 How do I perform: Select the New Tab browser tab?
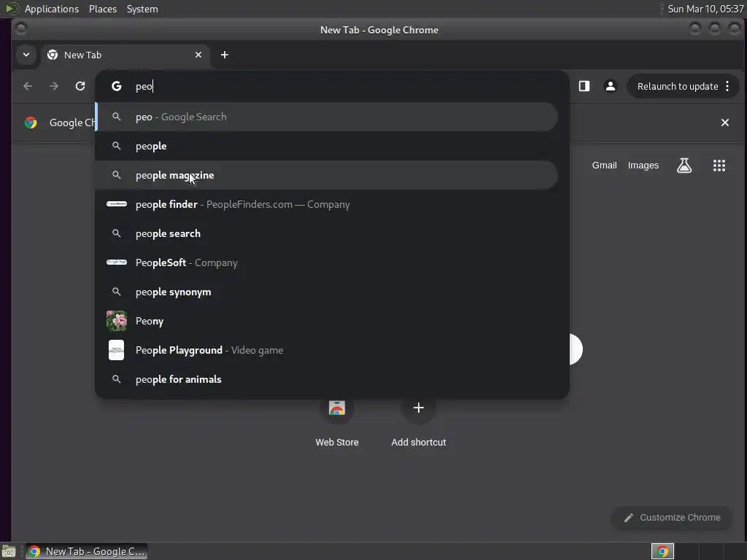125,55
